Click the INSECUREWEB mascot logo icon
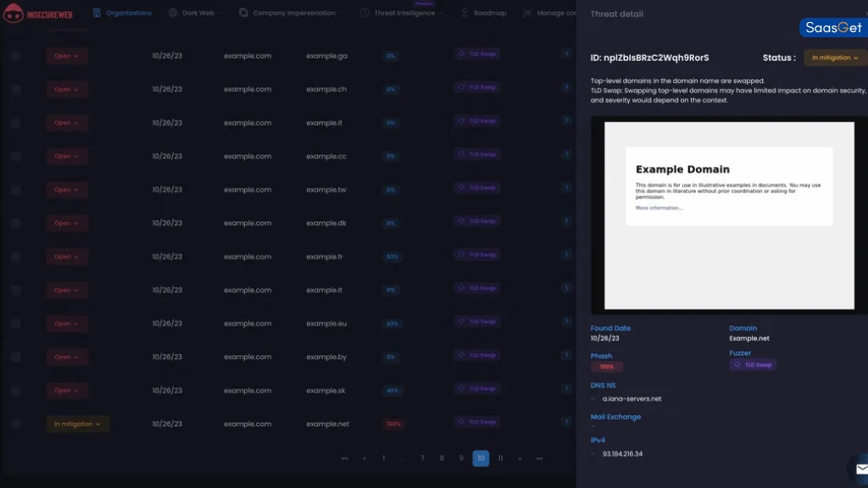The image size is (868, 488). 15,14
